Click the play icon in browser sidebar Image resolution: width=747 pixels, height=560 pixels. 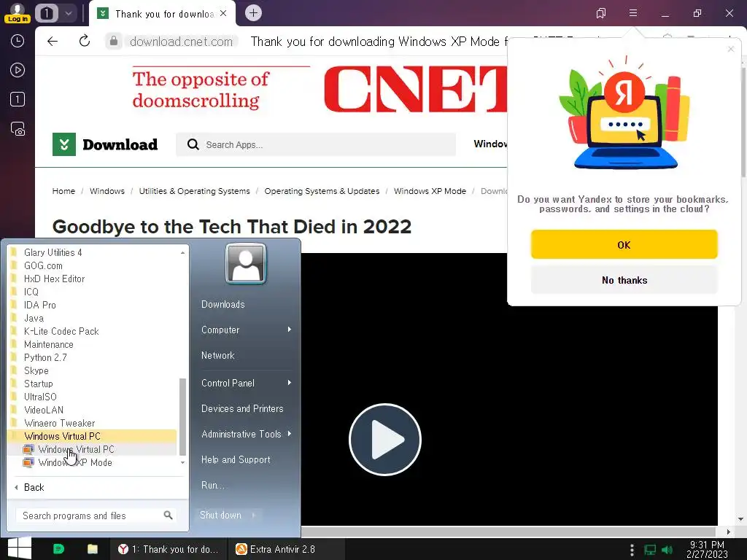[x=18, y=71]
